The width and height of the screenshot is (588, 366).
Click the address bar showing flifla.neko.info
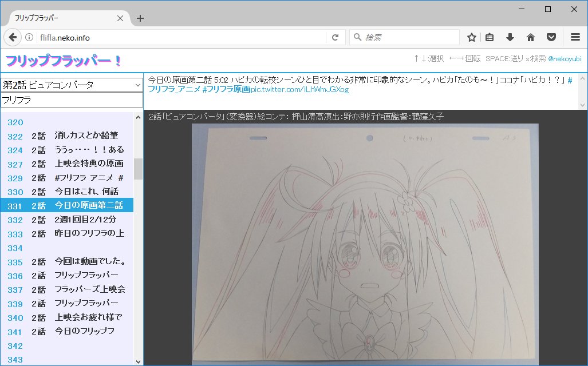point(182,38)
